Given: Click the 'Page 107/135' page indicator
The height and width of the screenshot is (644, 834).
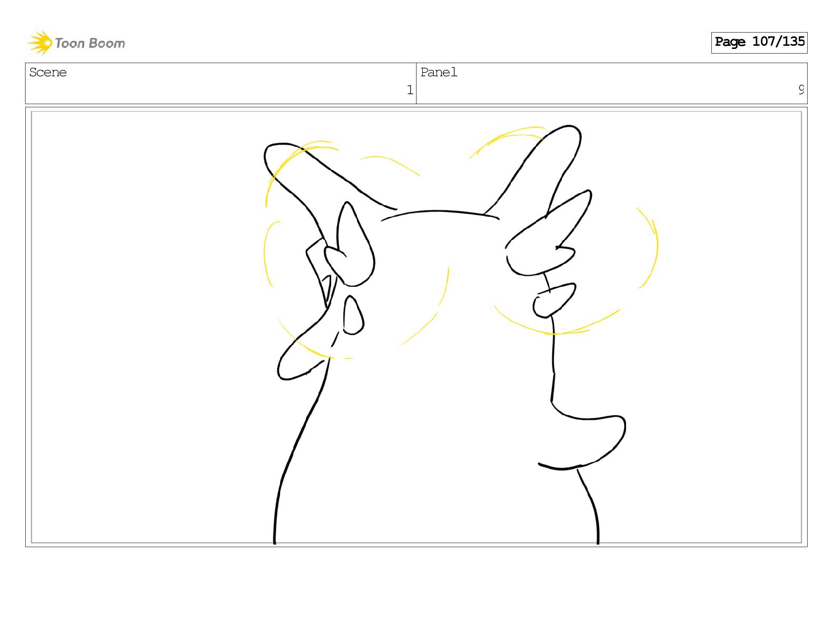Looking at the screenshot, I should [759, 42].
